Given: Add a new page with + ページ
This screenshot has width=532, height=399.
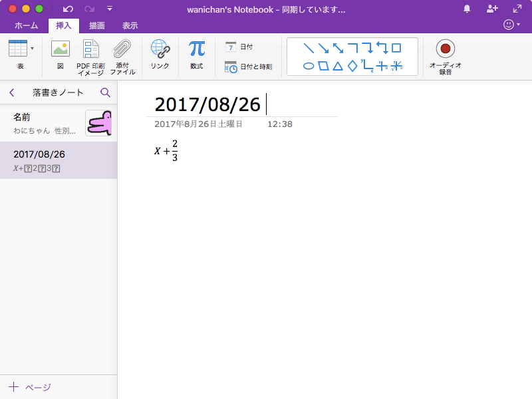Looking at the screenshot, I should [x=30, y=387].
